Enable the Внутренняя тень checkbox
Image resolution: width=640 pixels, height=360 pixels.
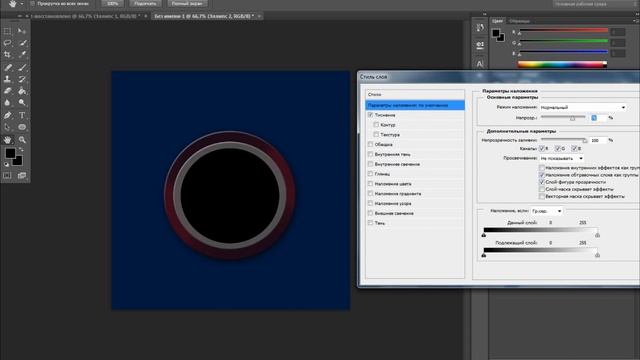tap(370, 154)
